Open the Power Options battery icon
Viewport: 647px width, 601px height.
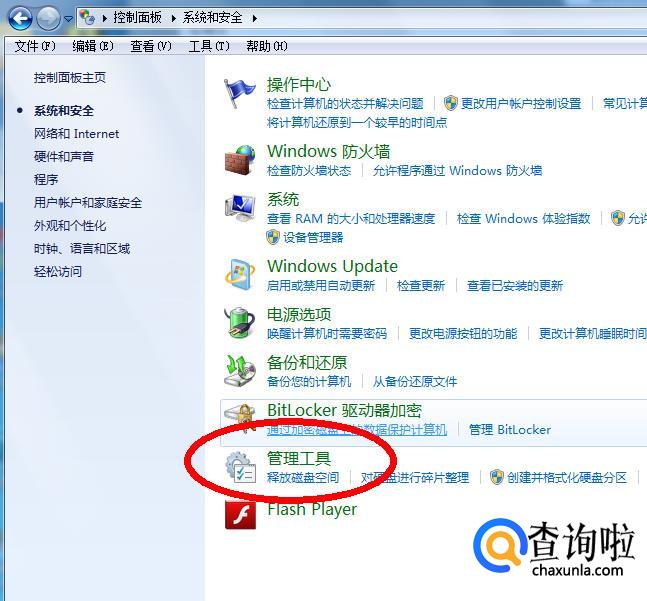[x=240, y=323]
